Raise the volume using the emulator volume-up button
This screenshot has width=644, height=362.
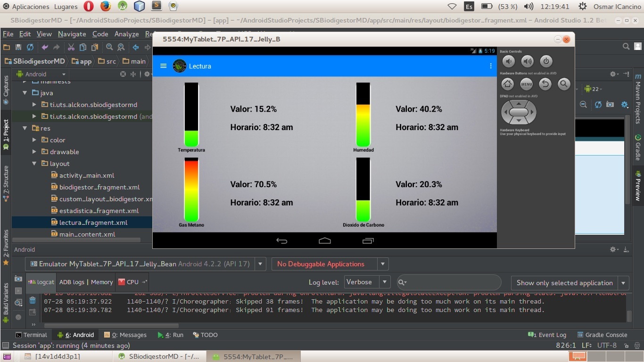(x=527, y=61)
